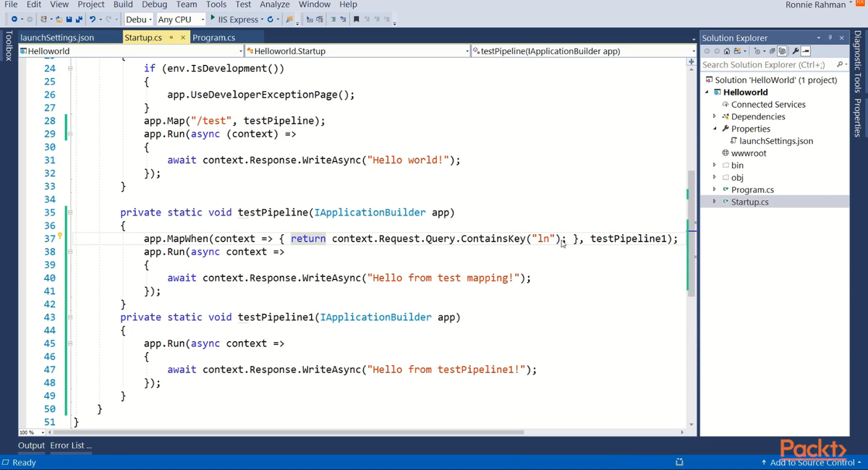Collapse the testPipeline method outline at line 35
This screenshot has width=868, height=470.
[x=70, y=213]
